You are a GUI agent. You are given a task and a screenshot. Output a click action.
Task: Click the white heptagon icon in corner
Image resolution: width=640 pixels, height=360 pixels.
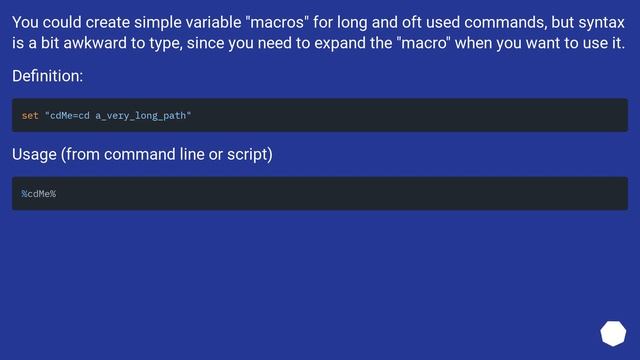[613, 333]
